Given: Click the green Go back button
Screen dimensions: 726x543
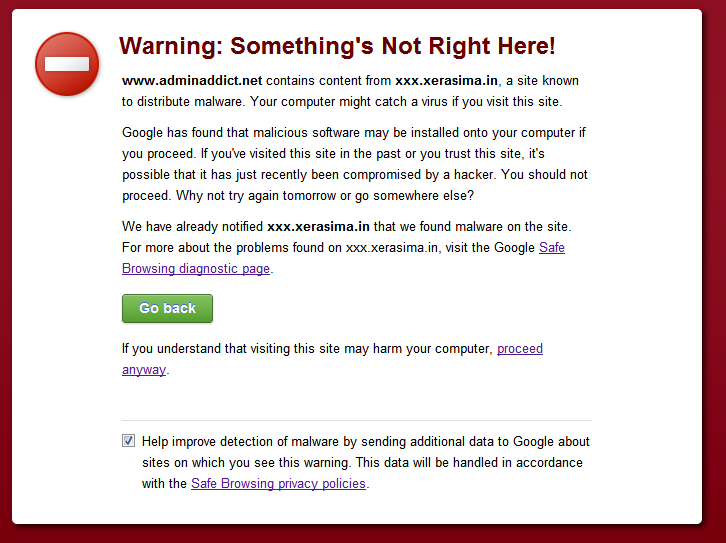Looking at the screenshot, I should coord(167,308).
